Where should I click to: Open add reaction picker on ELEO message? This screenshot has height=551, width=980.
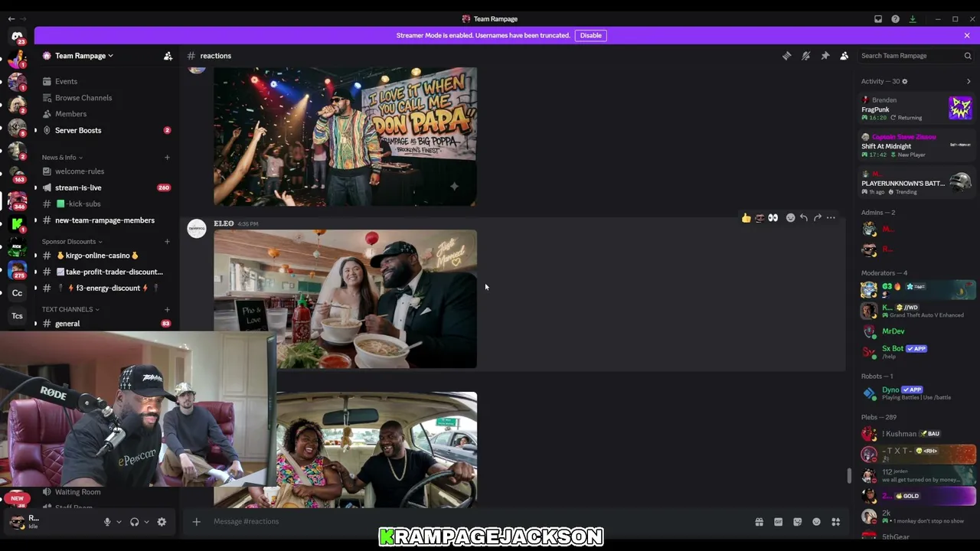(790, 218)
